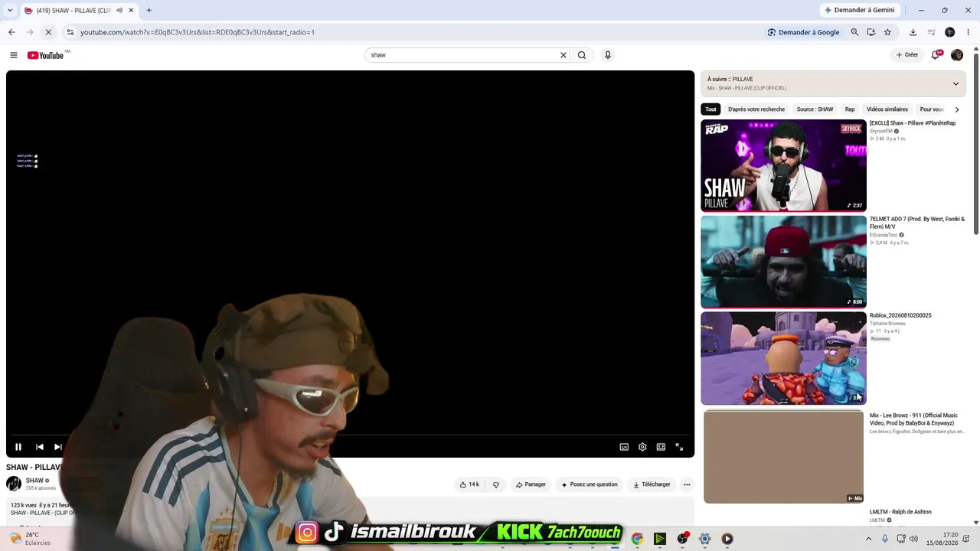
Task: Open Mix - Lee Browz 911 title
Action: (x=913, y=419)
